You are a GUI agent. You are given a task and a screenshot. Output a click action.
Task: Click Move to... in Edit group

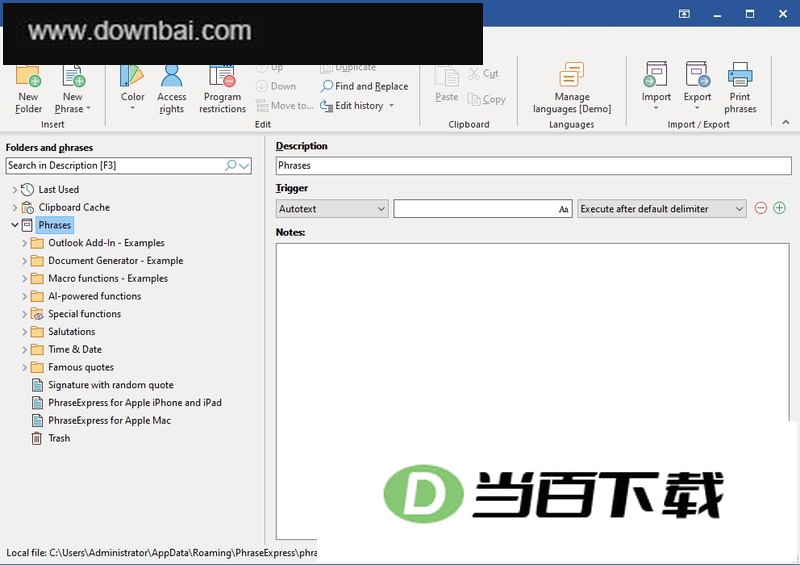pyautogui.click(x=285, y=106)
